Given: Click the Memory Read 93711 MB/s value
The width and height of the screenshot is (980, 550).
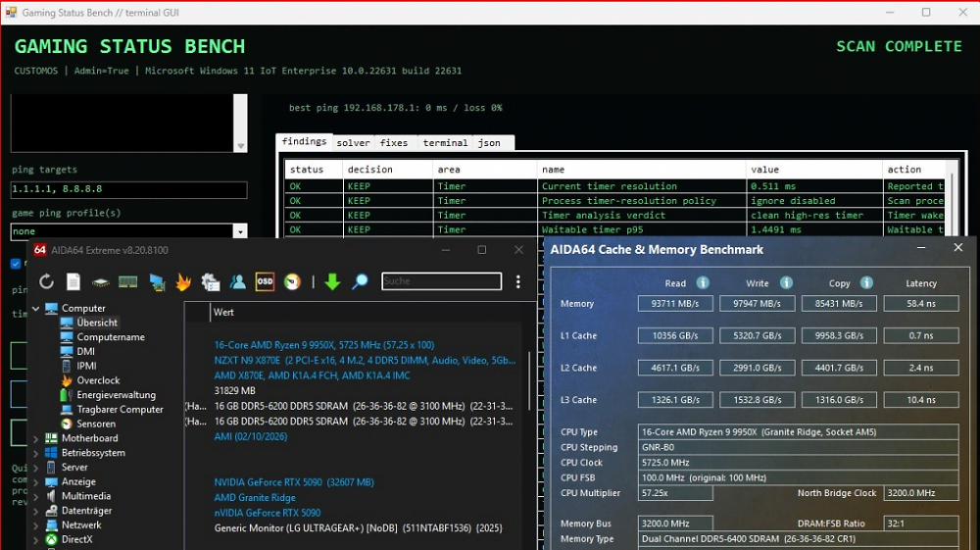Looking at the screenshot, I should coord(675,304).
